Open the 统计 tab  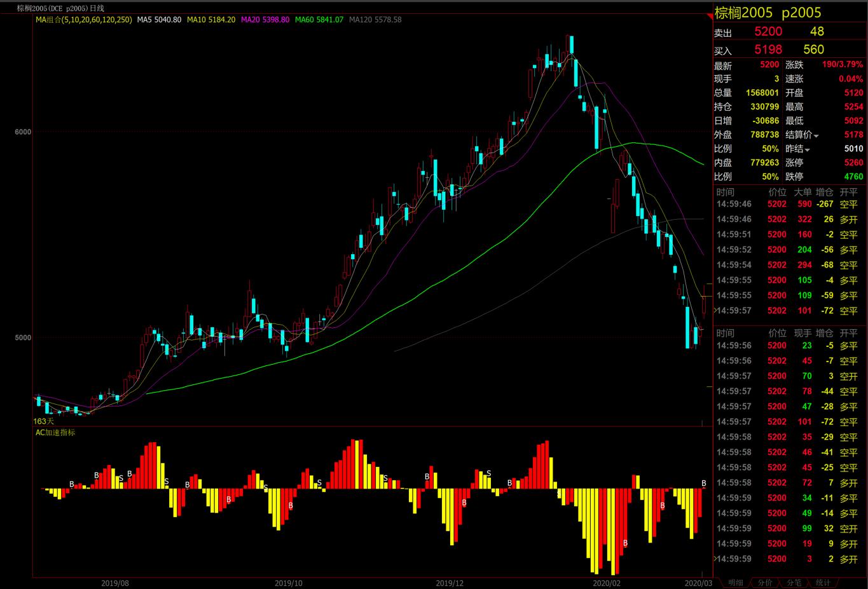pyautogui.click(x=823, y=583)
